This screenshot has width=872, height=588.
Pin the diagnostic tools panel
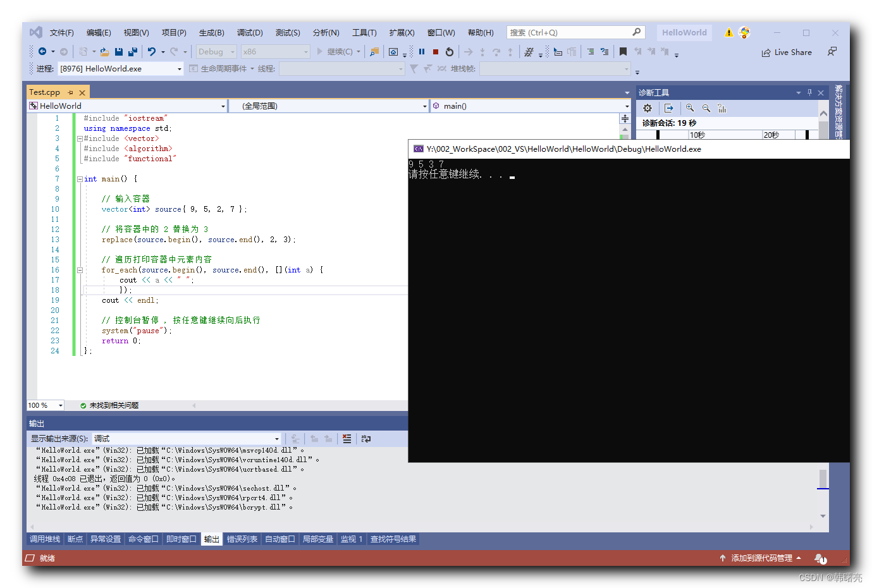point(809,92)
